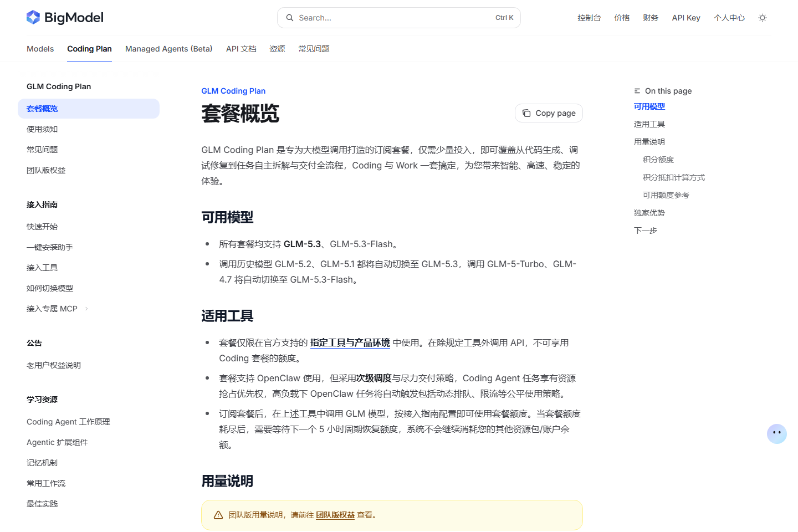Click the GLM Coding Plan breadcrumb above the title
This screenshot has width=798, height=532.
(233, 91)
